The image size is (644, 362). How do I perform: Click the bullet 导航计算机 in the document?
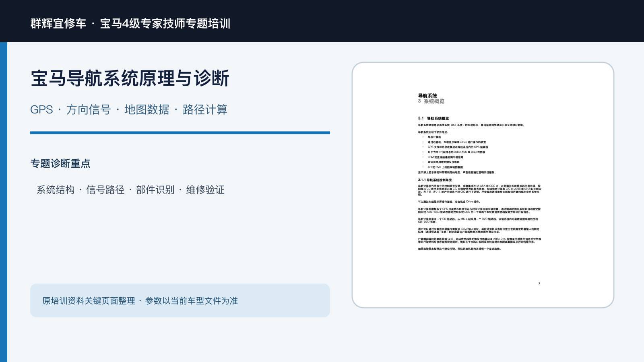pos(434,137)
